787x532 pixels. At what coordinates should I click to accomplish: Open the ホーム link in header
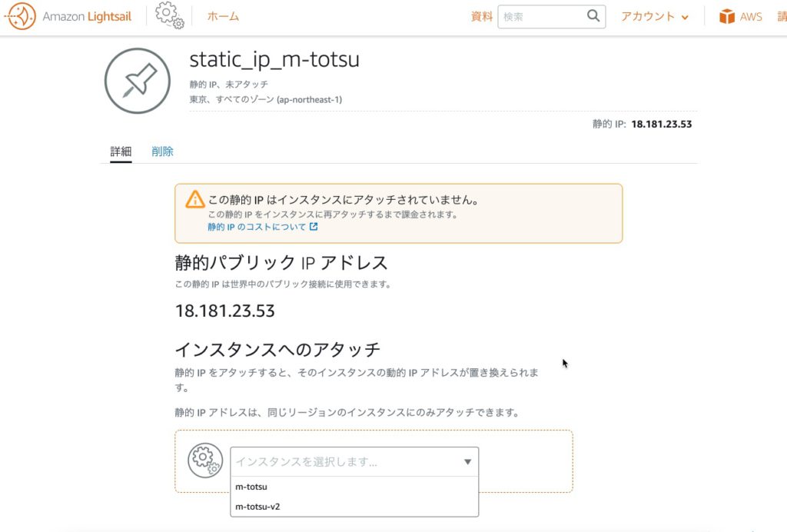click(223, 16)
